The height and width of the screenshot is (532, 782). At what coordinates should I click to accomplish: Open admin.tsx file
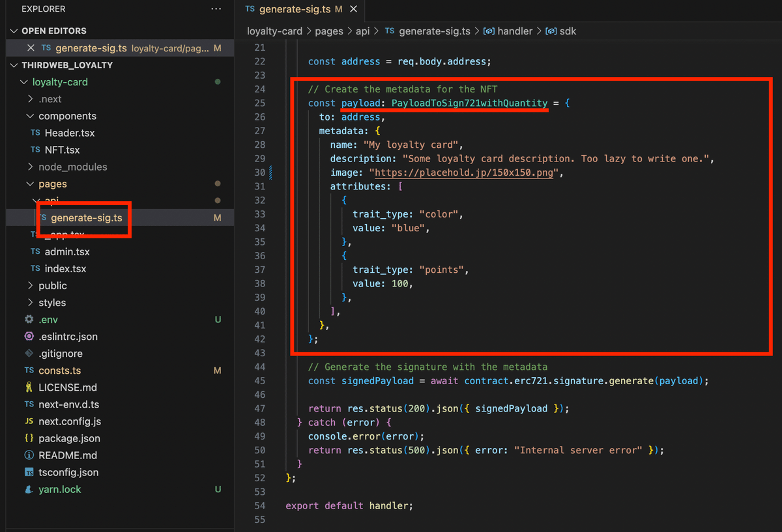click(67, 251)
